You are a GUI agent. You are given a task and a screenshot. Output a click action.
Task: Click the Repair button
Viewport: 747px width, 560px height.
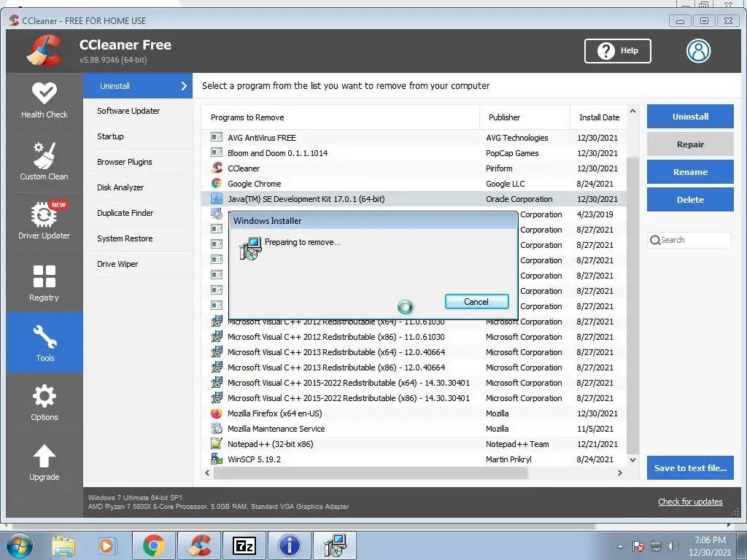pos(690,144)
